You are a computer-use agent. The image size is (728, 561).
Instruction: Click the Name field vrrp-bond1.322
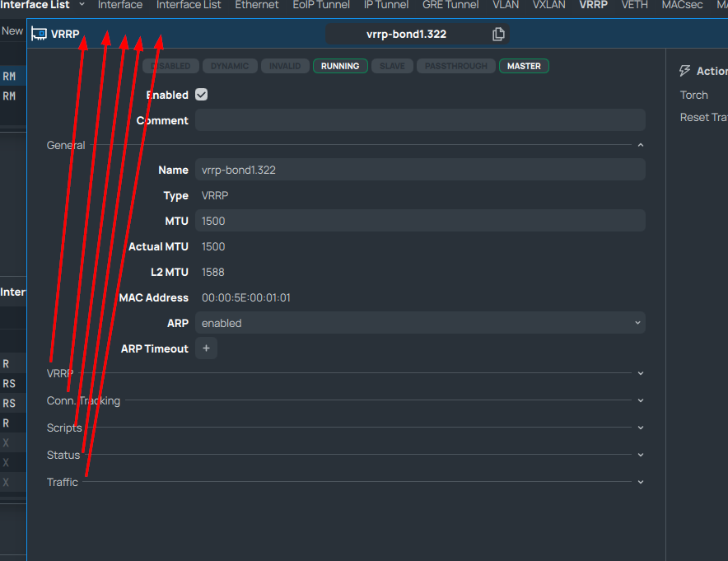420,170
